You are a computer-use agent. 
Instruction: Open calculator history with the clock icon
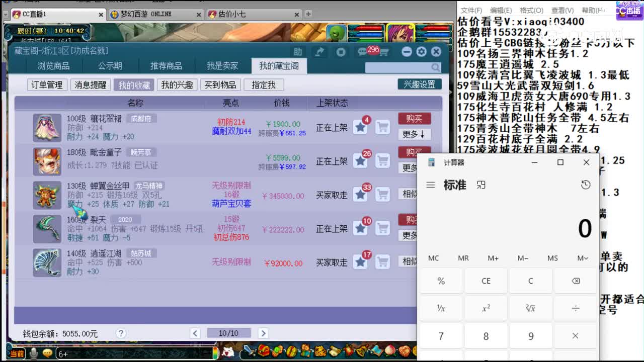[x=585, y=185]
